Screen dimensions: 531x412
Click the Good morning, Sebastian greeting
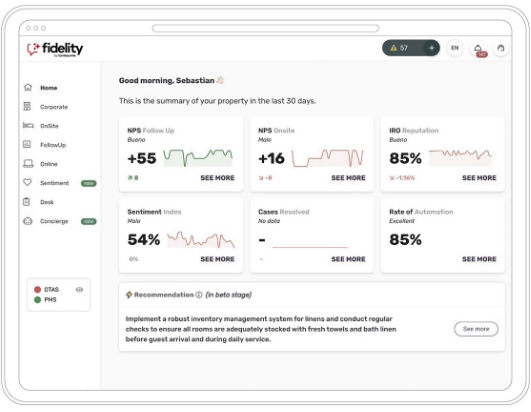pyautogui.click(x=167, y=81)
